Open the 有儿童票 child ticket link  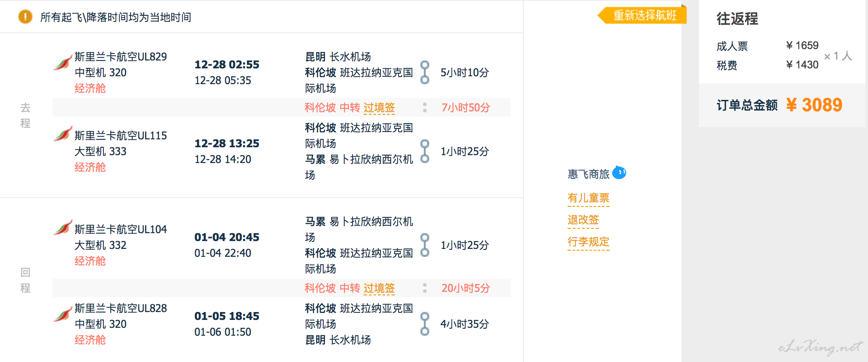[588, 198]
